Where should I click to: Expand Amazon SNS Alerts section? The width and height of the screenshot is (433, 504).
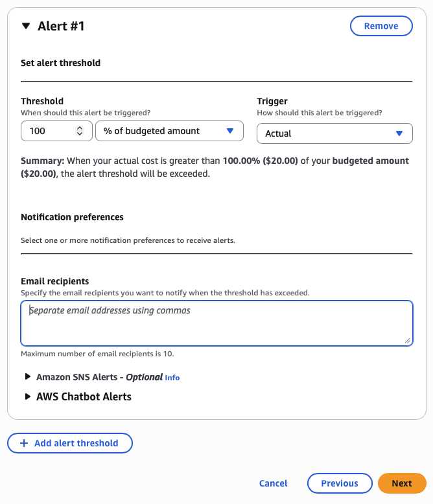(80, 377)
